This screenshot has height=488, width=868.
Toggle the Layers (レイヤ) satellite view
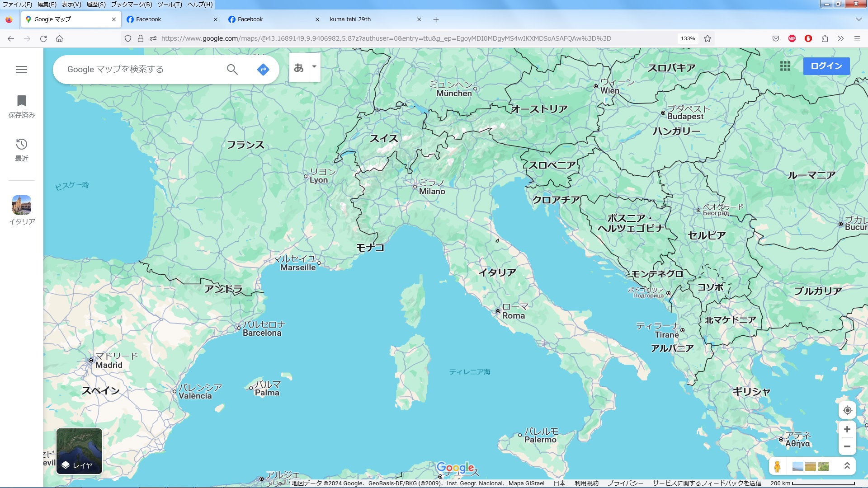click(x=79, y=451)
